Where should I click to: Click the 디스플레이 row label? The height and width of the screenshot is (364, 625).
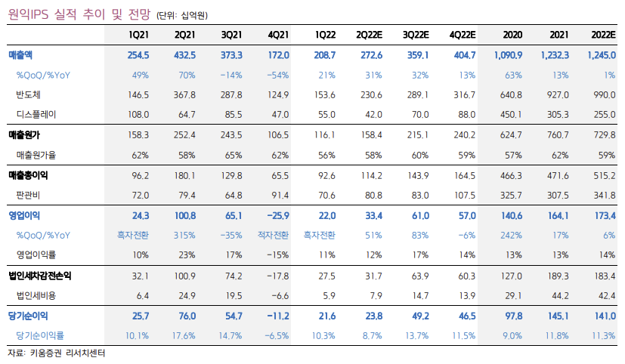tap(36, 114)
